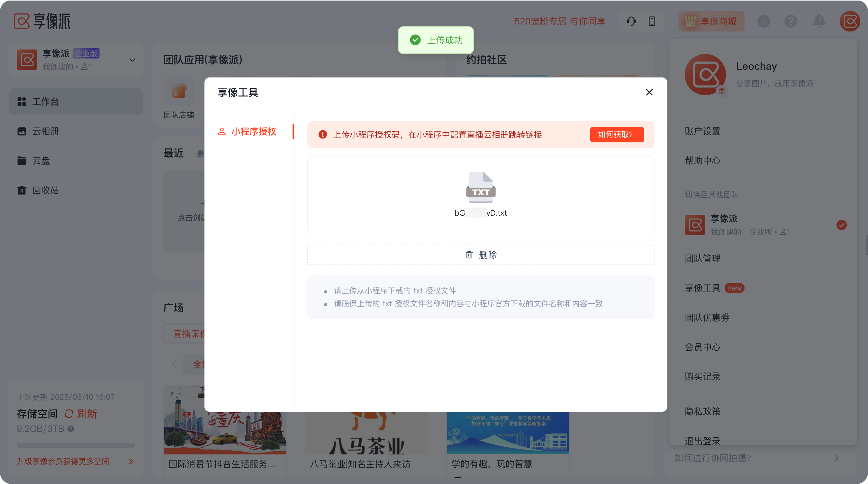This screenshot has height=484, width=868.
Task: Click the file name bG…vD.txt
Action: (481, 213)
